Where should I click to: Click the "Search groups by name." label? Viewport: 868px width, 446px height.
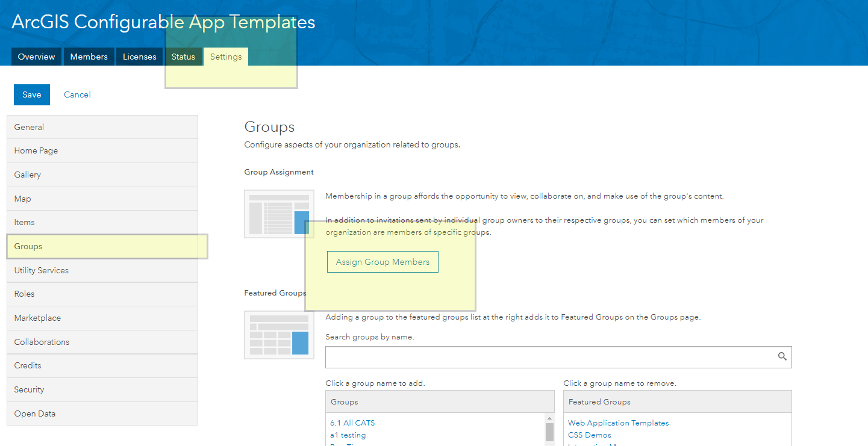pyautogui.click(x=370, y=337)
